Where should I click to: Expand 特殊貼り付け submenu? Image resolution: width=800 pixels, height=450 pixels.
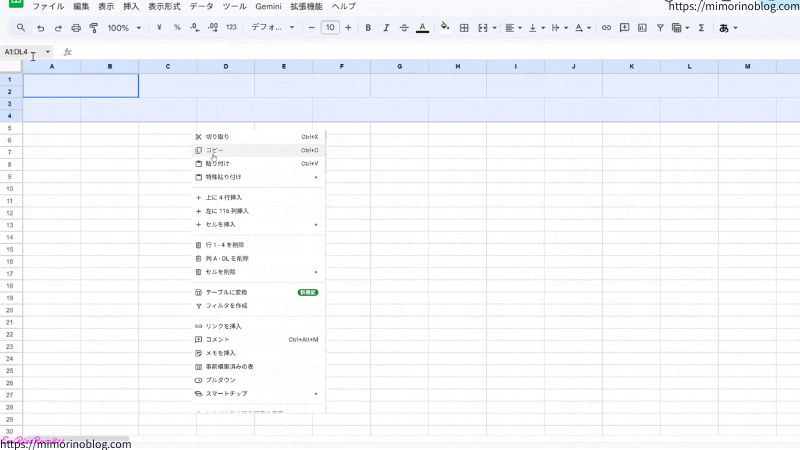tap(258, 177)
